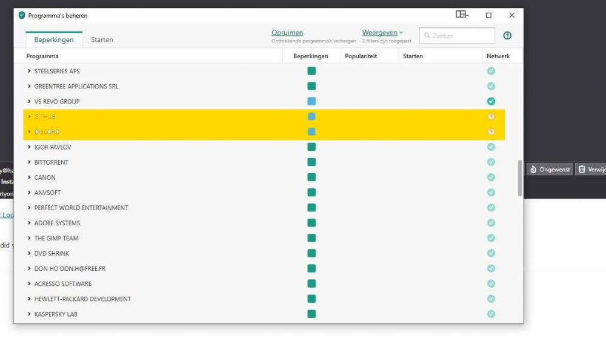The height and width of the screenshot is (364, 606).
Task: Switch to the Starten tab
Action: (x=102, y=40)
